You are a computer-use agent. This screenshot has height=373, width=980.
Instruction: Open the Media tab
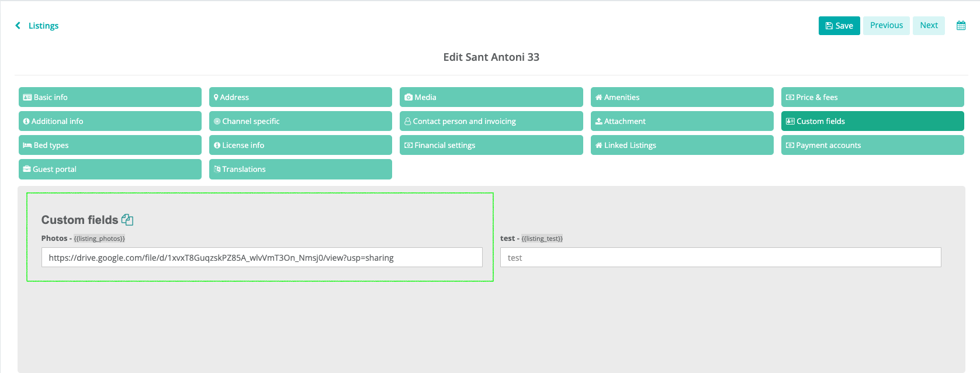491,97
